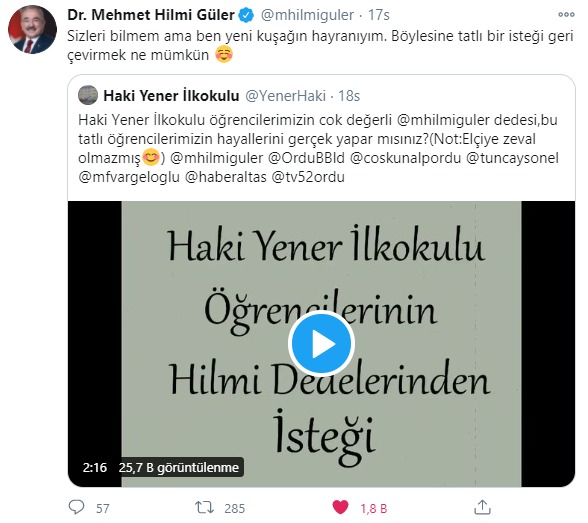Open the Dr. Mehmet Hilmi Güler name link
This screenshot has width=588, height=523.
(x=151, y=15)
